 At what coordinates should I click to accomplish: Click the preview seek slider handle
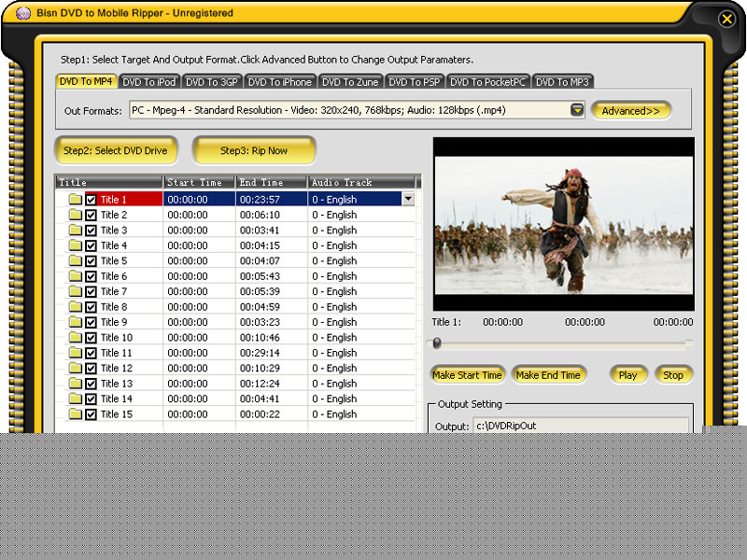[x=437, y=343]
